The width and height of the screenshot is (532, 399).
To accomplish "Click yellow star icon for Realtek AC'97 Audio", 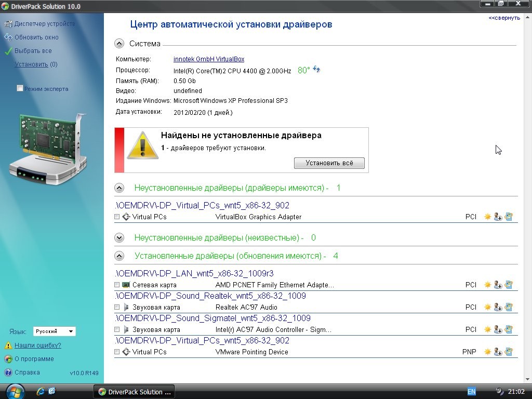I will (487, 307).
